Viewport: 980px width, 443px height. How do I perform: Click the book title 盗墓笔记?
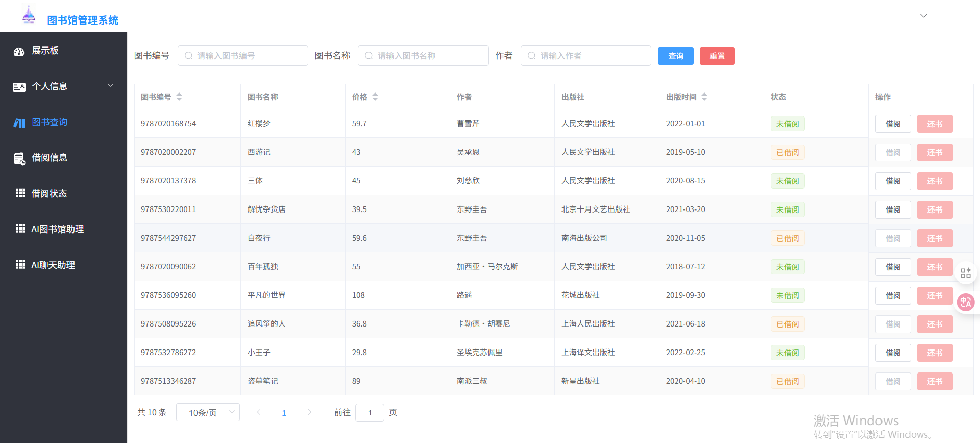[263, 381]
